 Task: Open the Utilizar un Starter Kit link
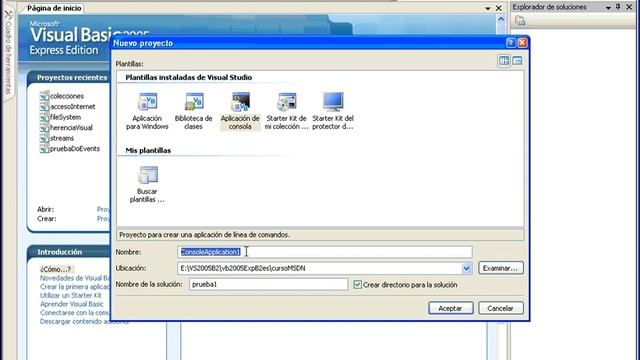[71, 296]
